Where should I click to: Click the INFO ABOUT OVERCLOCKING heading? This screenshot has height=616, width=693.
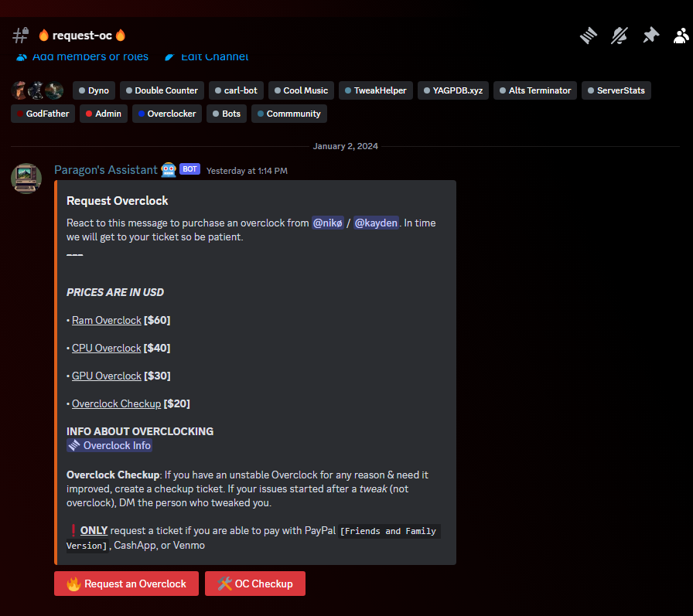(x=140, y=431)
